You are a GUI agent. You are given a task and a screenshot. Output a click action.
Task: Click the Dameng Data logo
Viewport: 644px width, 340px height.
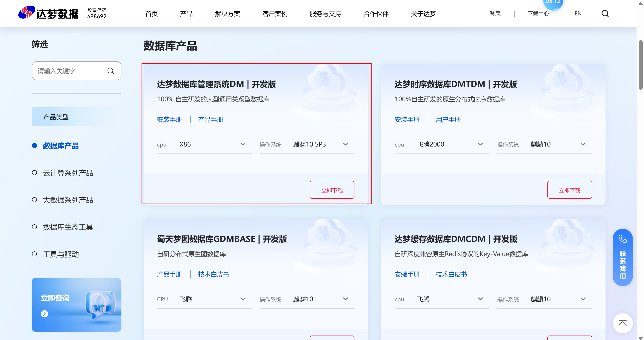pyautogui.click(x=48, y=13)
